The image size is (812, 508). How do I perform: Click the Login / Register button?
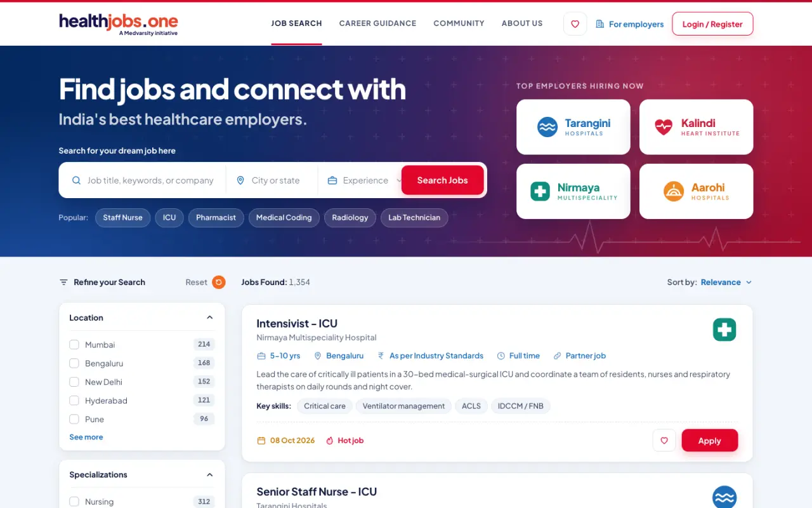point(712,24)
